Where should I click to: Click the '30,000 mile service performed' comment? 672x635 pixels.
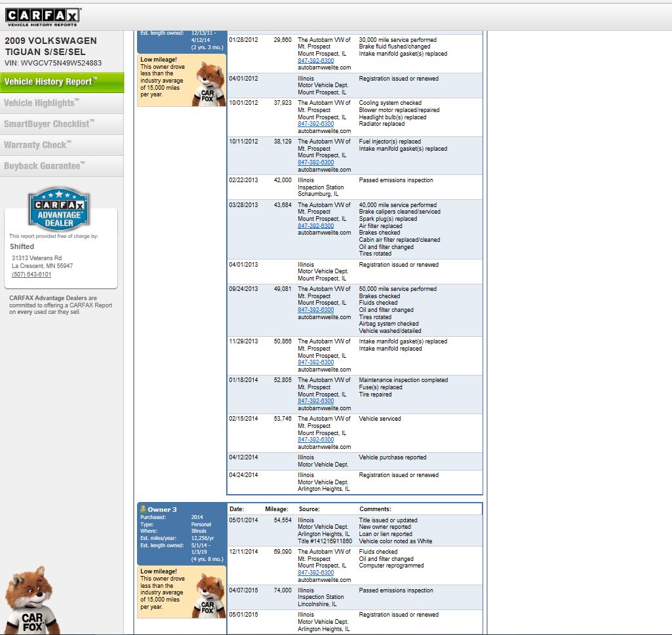coord(398,40)
